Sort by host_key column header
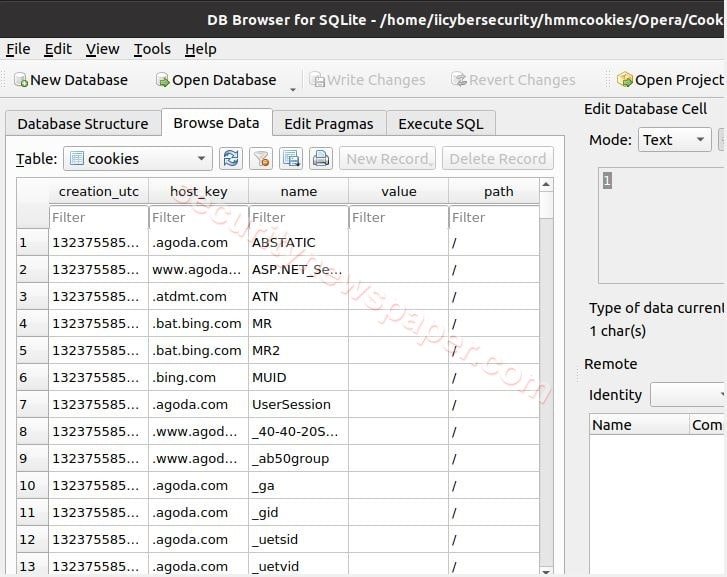Image resolution: width=727 pixels, height=577 pixels. 198,191
